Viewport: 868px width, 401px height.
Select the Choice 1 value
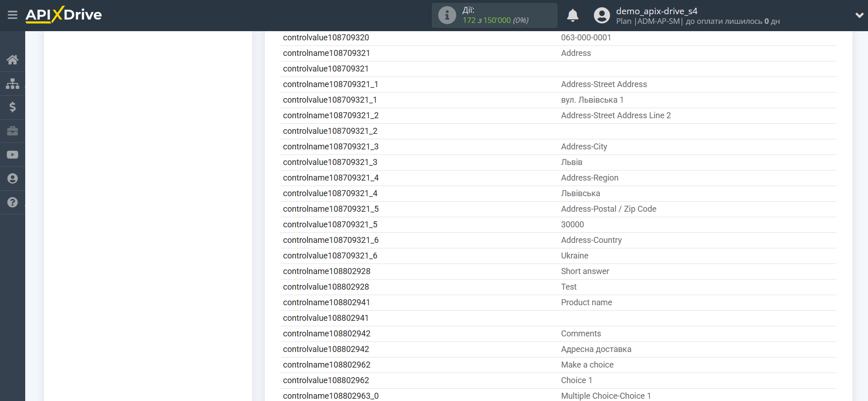coord(577,380)
